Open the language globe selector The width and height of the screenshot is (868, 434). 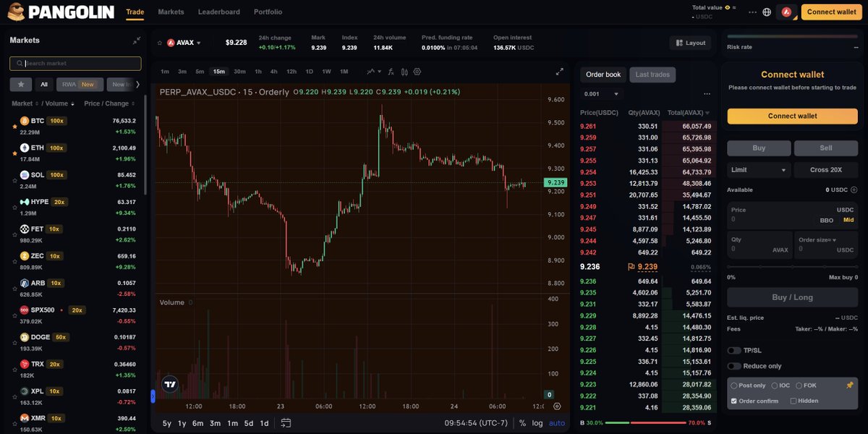click(x=767, y=12)
